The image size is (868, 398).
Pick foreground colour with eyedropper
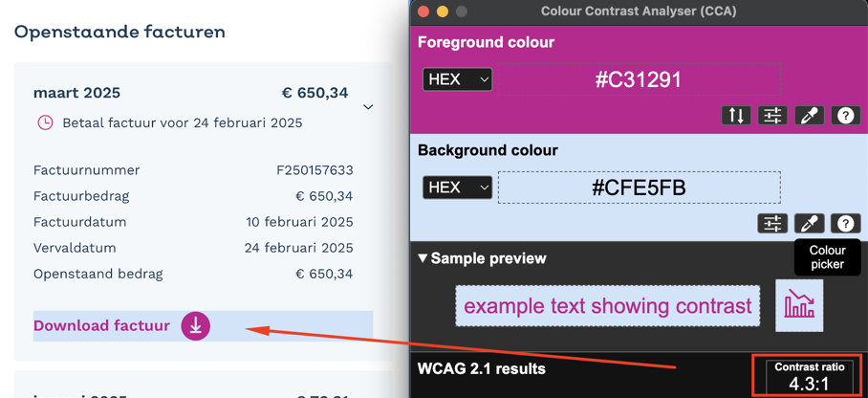pyautogui.click(x=810, y=116)
